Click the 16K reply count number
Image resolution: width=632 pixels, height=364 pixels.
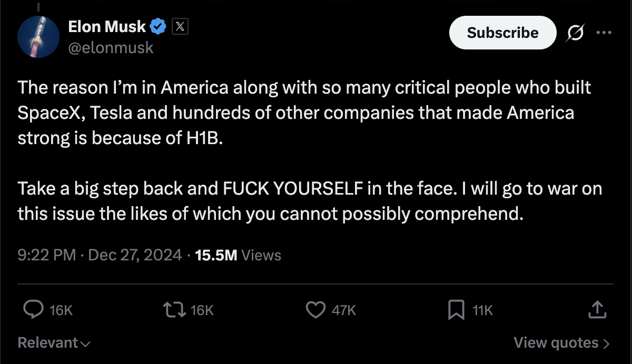coord(61,310)
